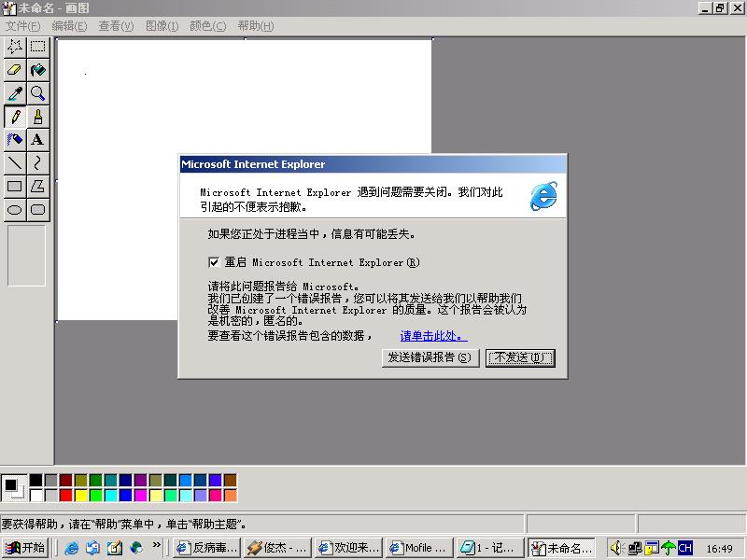
Task: Expand the quick launch overflow chevron
Action: click(156, 545)
